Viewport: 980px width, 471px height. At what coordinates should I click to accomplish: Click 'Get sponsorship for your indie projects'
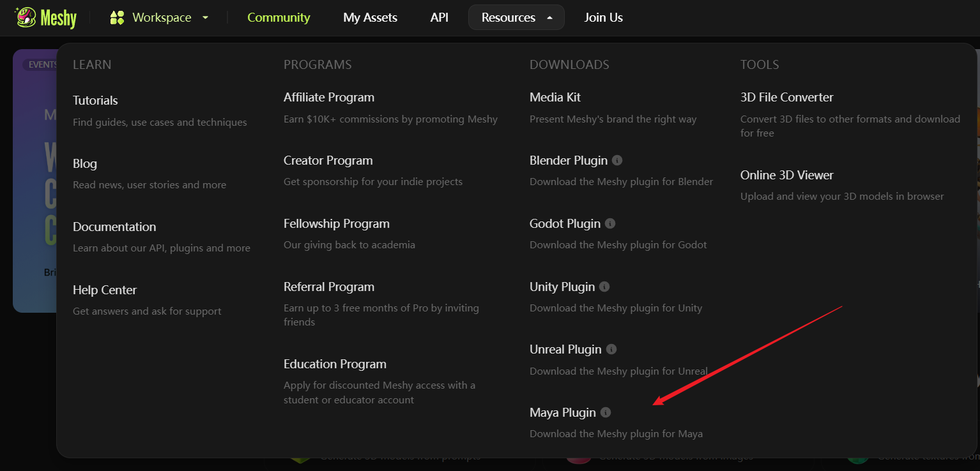coord(373,181)
